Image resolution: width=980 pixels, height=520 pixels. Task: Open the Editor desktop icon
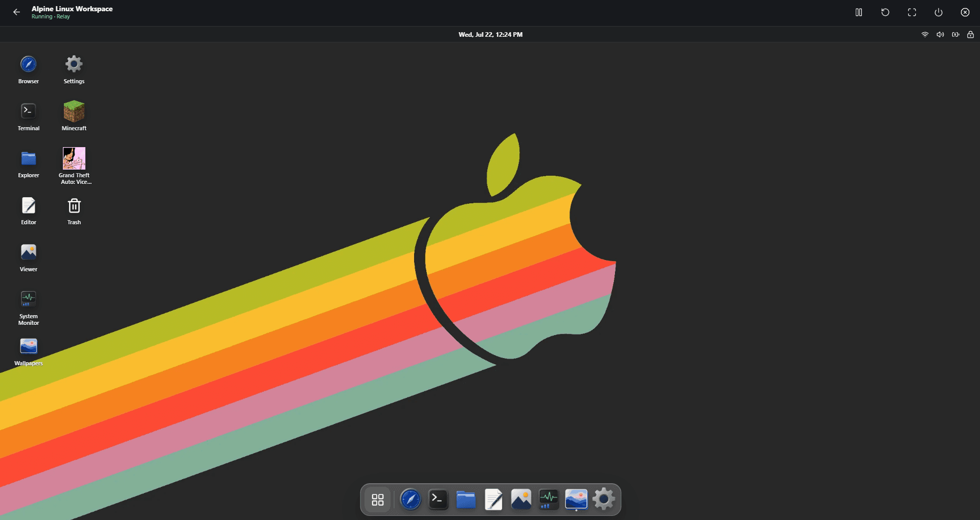(28, 210)
